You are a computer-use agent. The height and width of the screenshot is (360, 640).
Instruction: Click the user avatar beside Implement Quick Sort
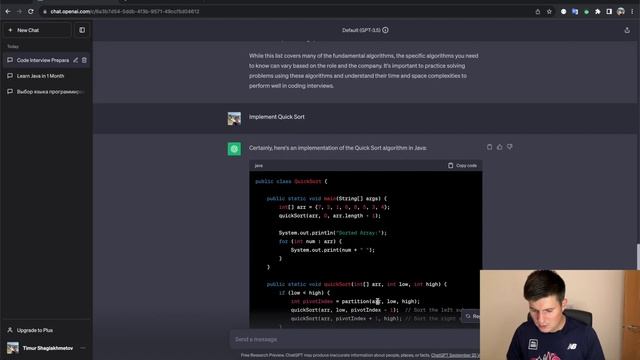234,118
